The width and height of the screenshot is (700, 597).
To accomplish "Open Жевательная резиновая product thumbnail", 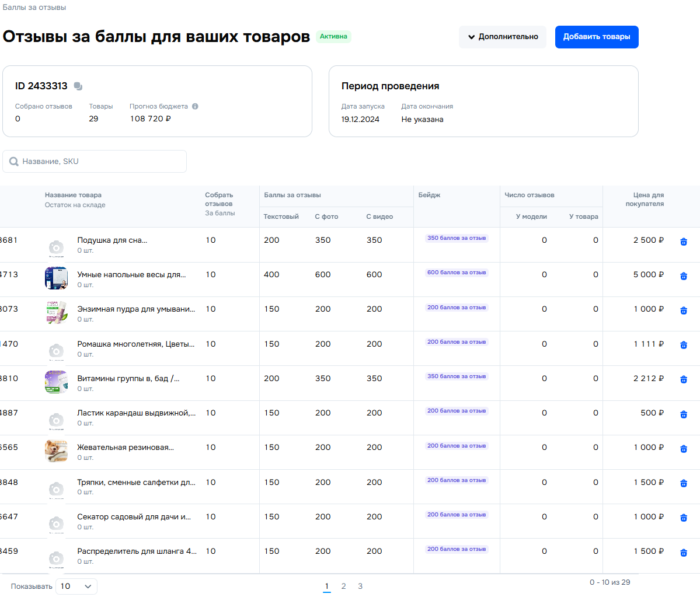I will (56, 451).
